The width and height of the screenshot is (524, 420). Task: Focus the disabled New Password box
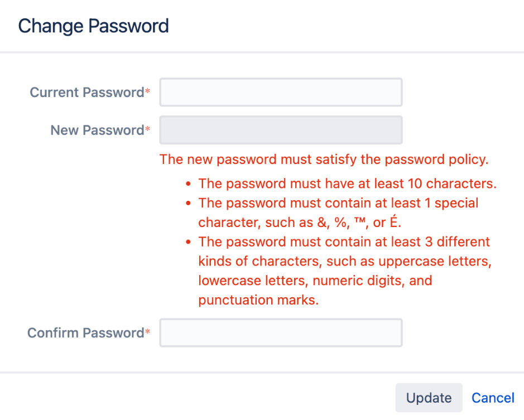coord(281,130)
